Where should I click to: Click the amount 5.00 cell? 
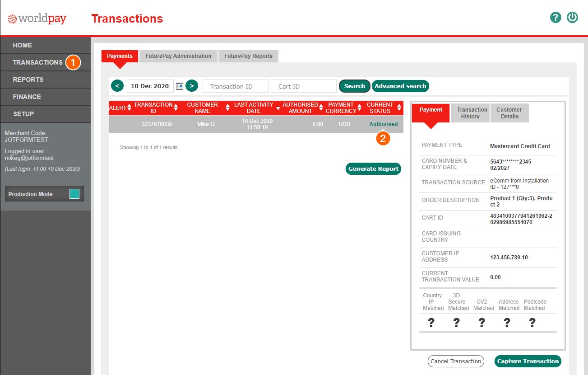point(318,124)
